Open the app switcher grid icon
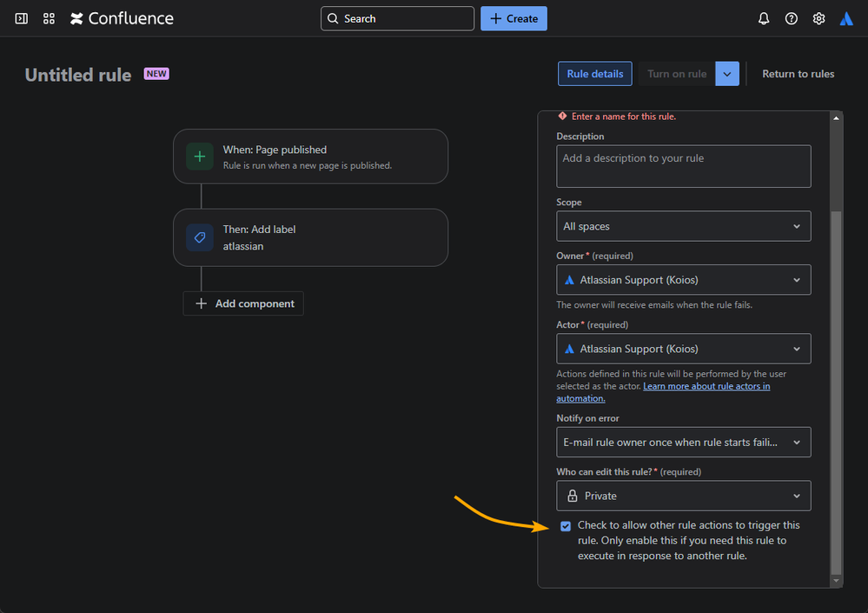This screenshot has height=613, width=868. pyautogui.click(x=49, y=19)
